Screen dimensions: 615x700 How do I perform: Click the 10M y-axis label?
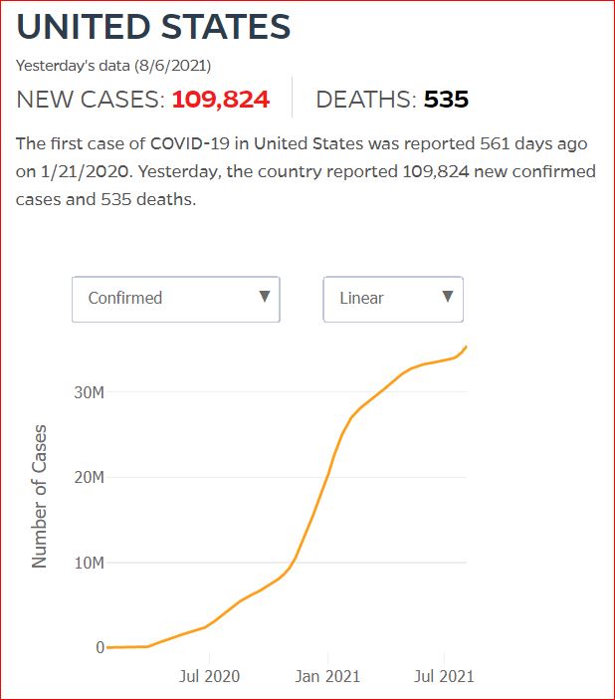(90, 563)
